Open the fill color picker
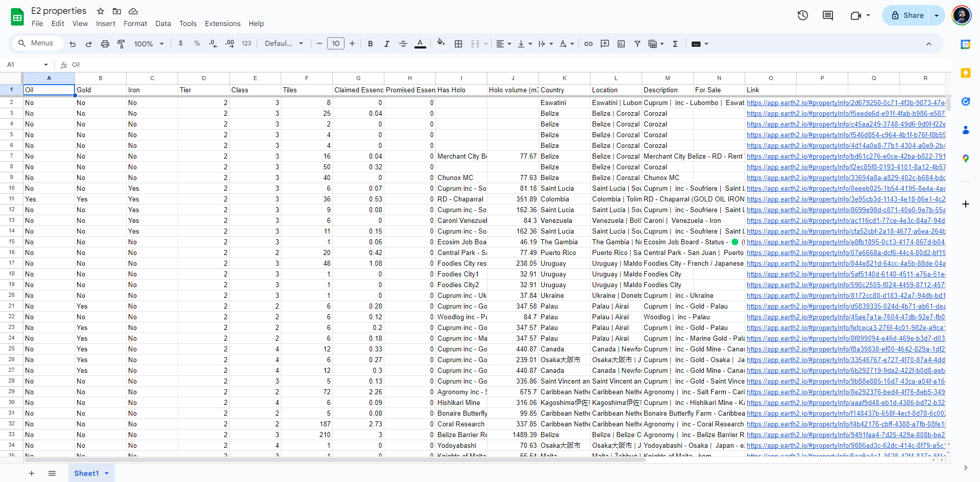The height and width of the screenshot is (482, 980). (x=441, y=43)
